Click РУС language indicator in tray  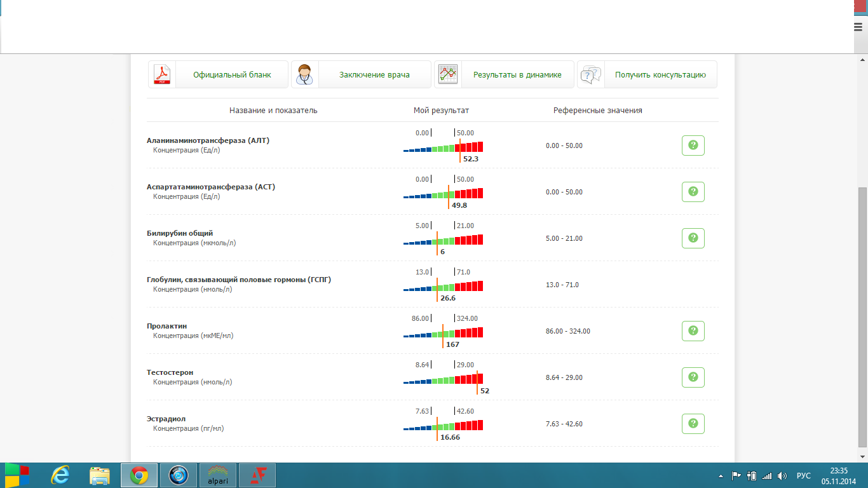click(x=804, y=475)
